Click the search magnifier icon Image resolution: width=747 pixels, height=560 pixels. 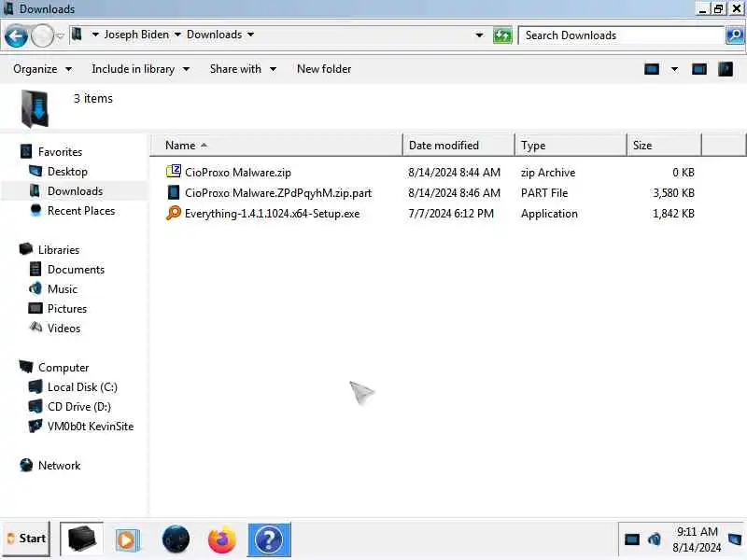click(735, 35)
